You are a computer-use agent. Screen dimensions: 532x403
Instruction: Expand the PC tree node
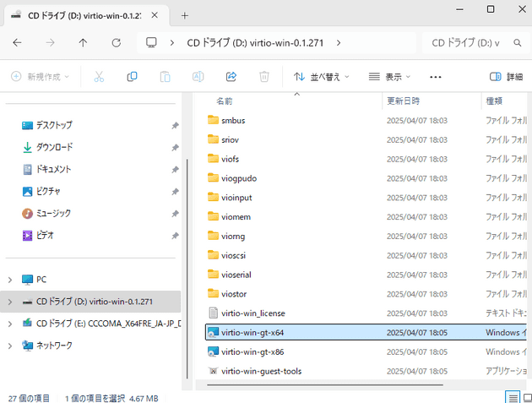tap(10, 280)
